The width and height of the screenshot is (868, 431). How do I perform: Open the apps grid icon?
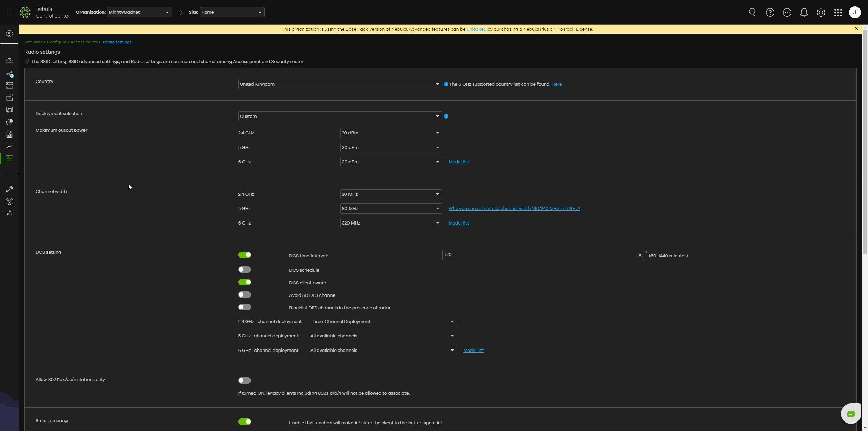coord(838,13)
